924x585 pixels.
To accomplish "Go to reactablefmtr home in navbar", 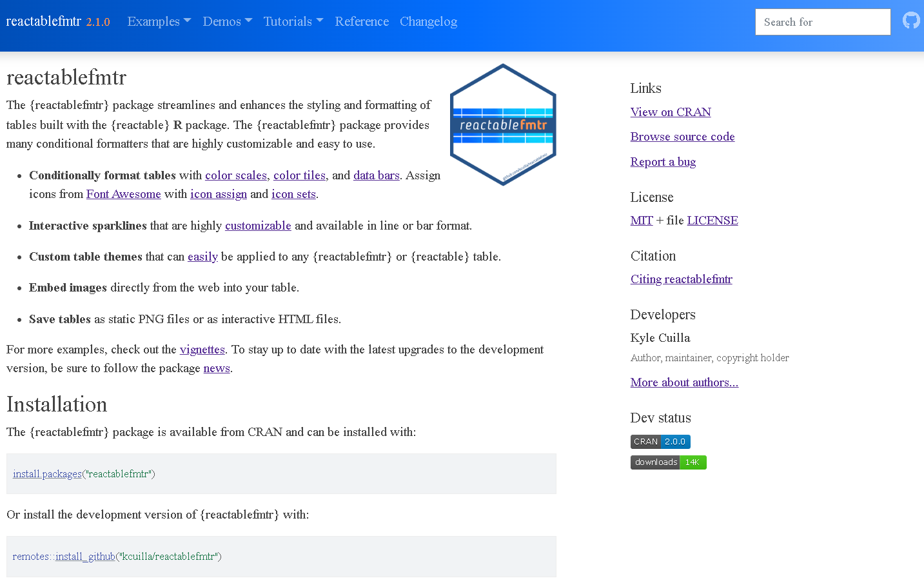I will click(x=44, y=21).
